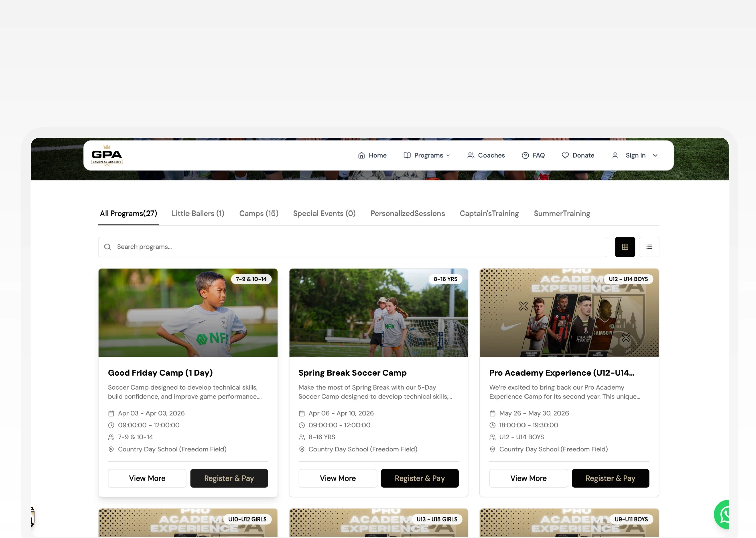Click the Donate heart icon
The width and height of the screenshot is (756, 538).
(565, 155)
